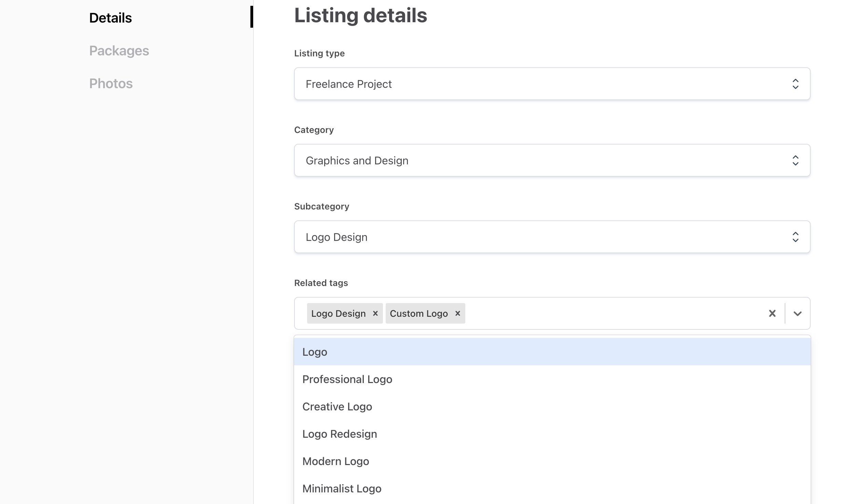This screenshot has height=504, width=867.
Task: Select Details in the sidebar
Action: click(110, 18)
